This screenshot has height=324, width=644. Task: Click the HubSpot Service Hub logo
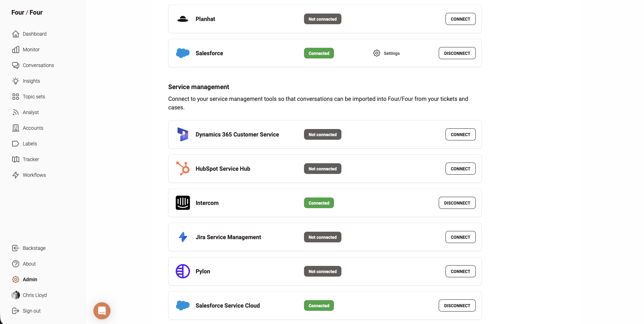coord(183,169)
